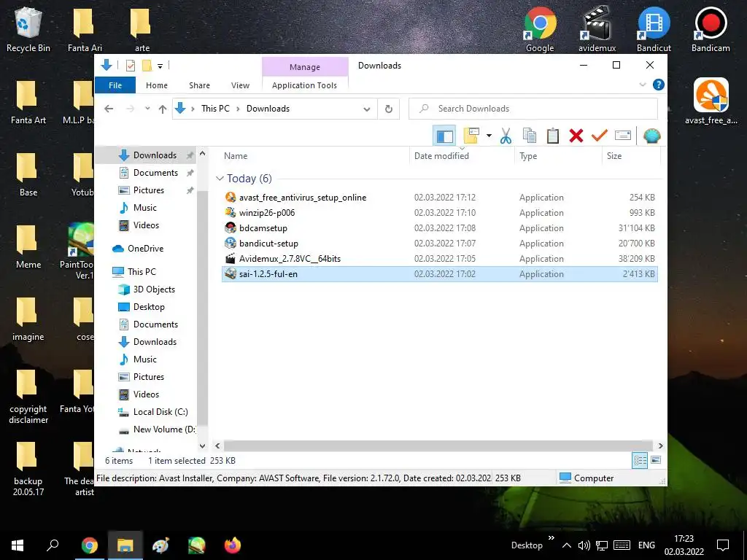Viewport: 747px width, 560px height.
Task: Go back with the Back arrow
Action: click(109, 109)
